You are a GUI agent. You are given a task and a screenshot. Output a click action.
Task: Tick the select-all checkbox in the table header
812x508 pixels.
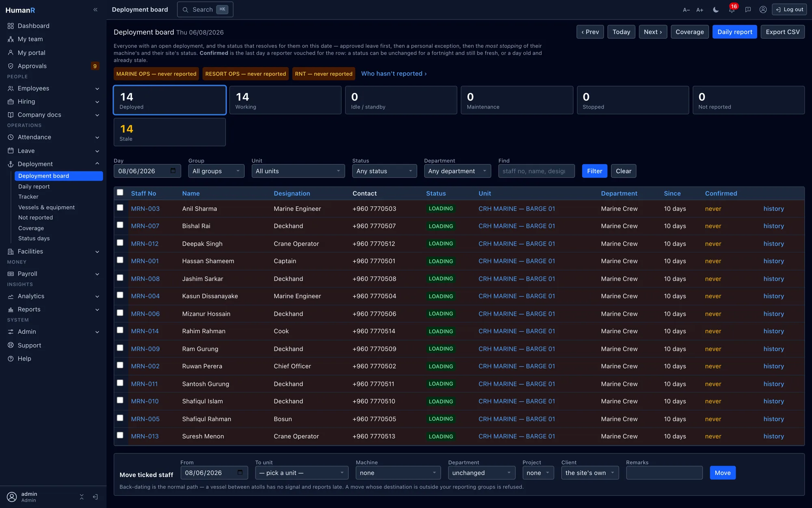(120, 193)
